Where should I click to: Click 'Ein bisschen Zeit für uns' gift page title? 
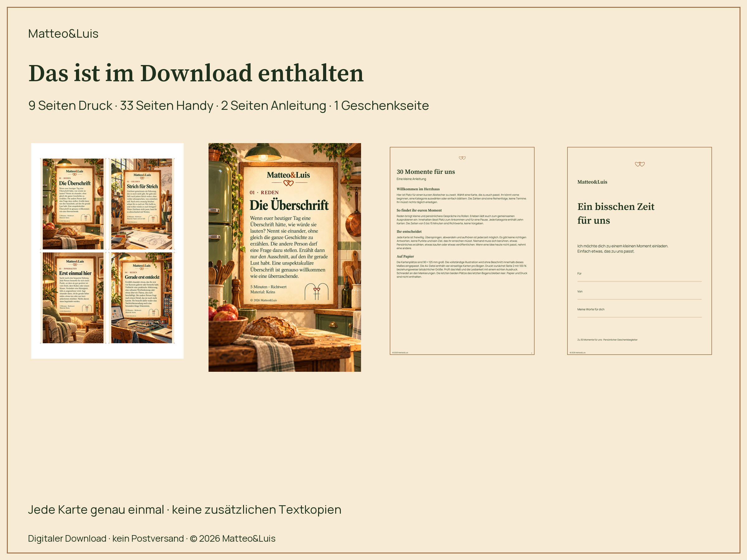(616, 213)
